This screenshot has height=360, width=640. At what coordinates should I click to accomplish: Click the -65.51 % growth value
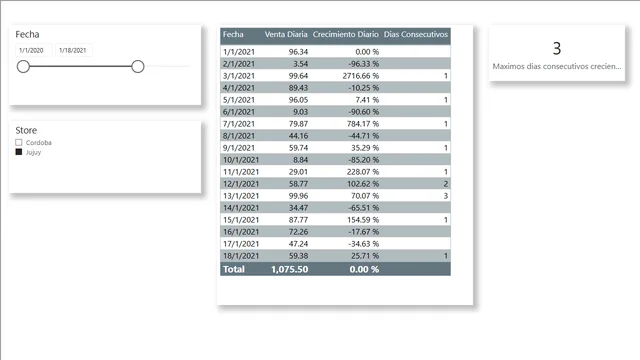point(363,208)
